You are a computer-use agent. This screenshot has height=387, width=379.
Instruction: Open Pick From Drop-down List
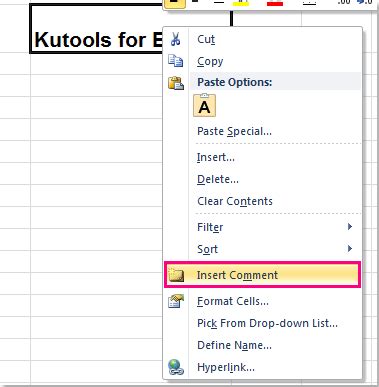click(267, 323)
